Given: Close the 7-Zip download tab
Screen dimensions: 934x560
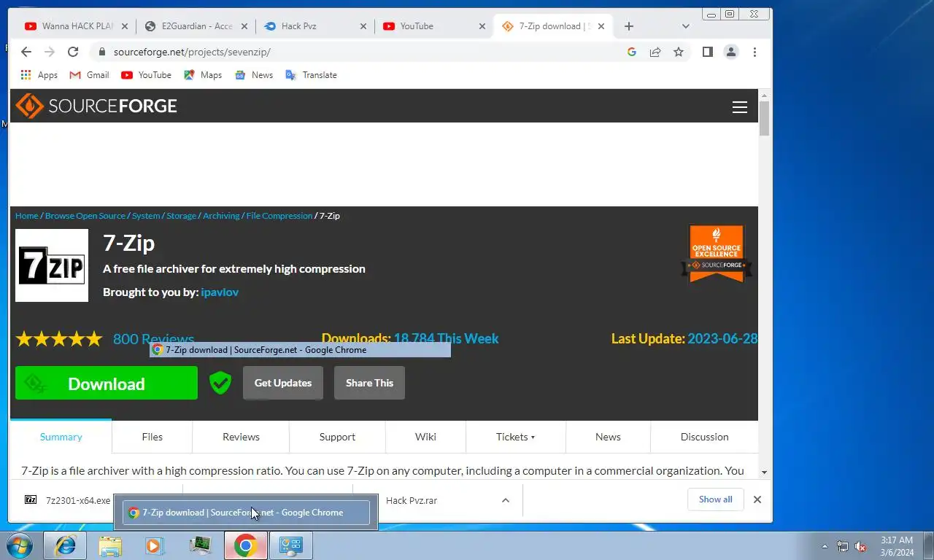Looking at the screenshot, I should (x=601, y=26).
